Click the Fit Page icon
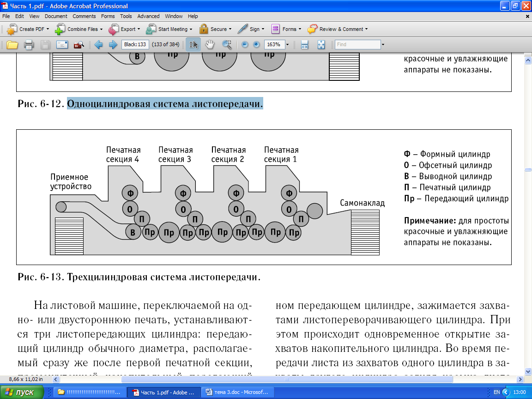The height and width of the screenshot is (399, 532). (x=321, y=44)
